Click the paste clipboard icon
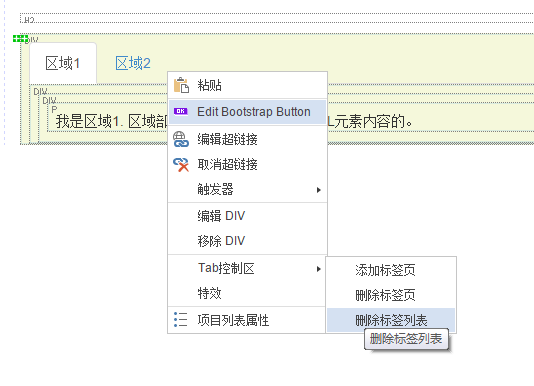This screenshot has width=534, height=386. tap(181, 85)
